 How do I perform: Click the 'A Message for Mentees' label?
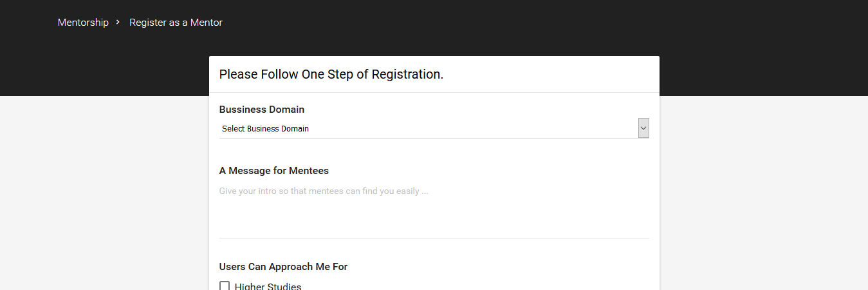coord(273,171)
